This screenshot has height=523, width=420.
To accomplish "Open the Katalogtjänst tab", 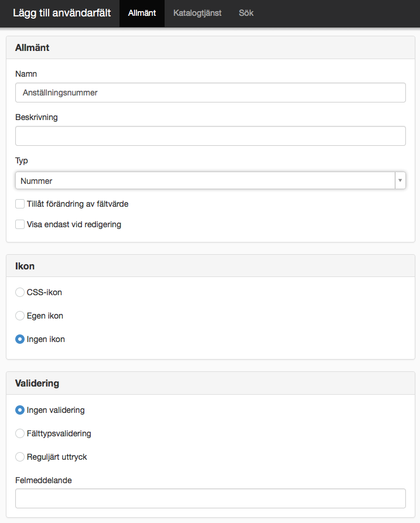I will coord(197,13).
